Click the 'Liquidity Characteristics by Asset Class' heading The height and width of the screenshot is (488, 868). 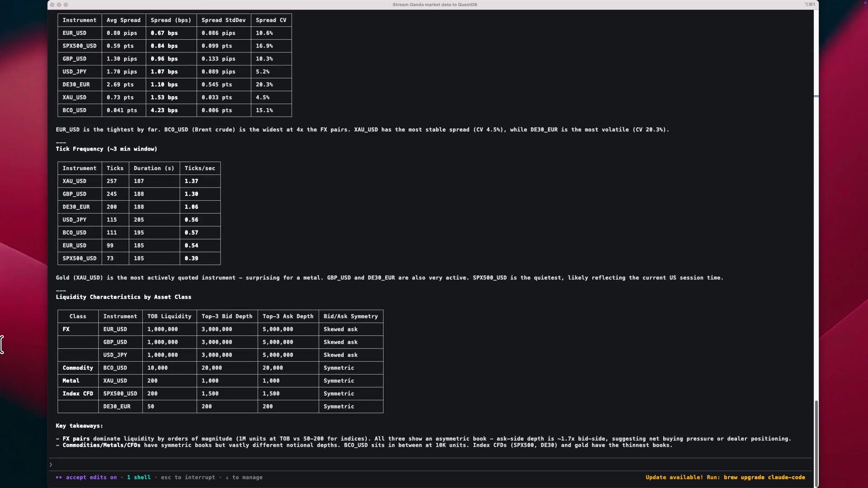coord(123,297)
